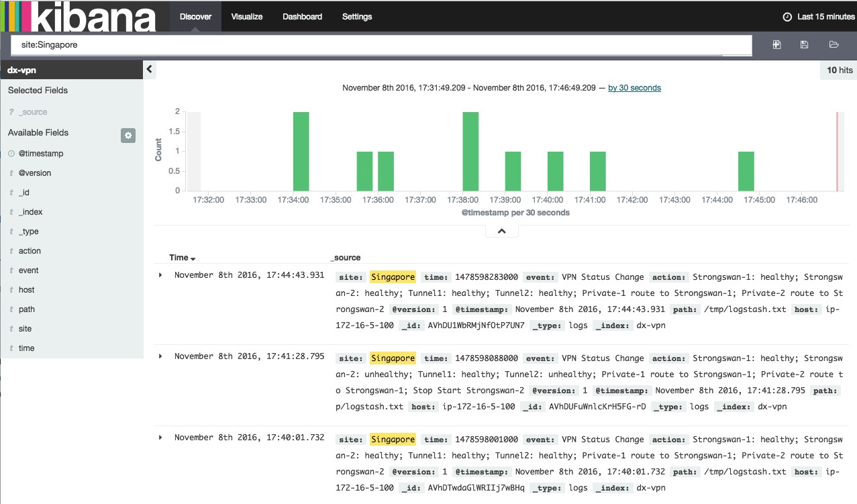Click the Save Search icon
Viewport: 857px width, 504px height.
click(805, 45)
